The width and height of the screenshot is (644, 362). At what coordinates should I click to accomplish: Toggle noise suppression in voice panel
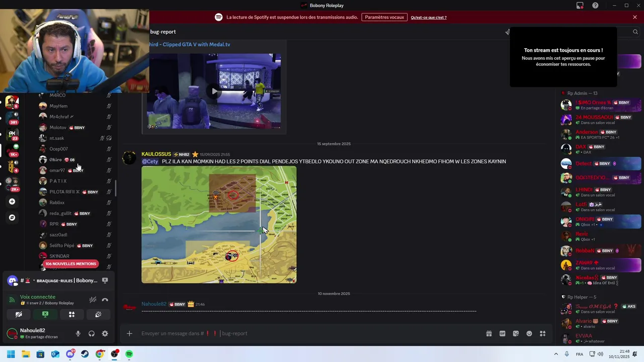[x=93, y=300]
